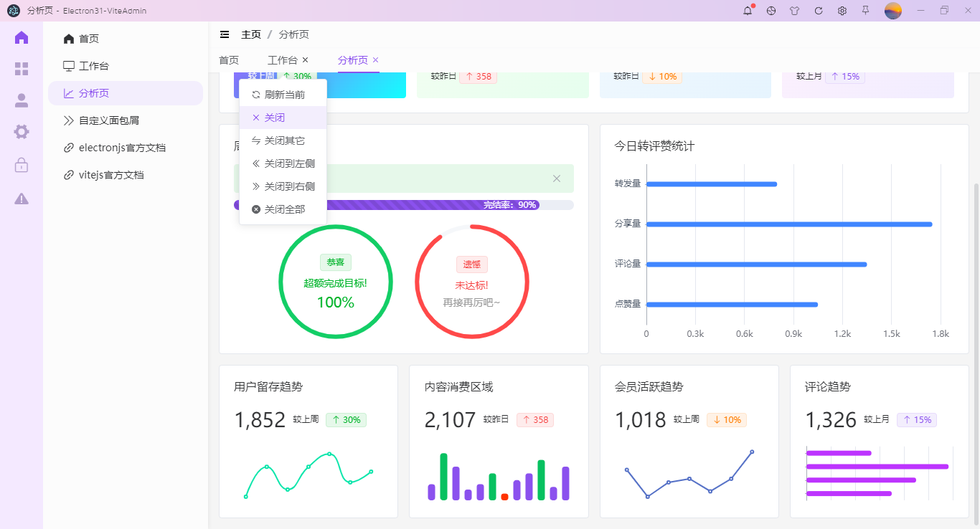Choose 关闭全部 in the context menu
This screenshot has height=529, width=980.
coord(283,209)
